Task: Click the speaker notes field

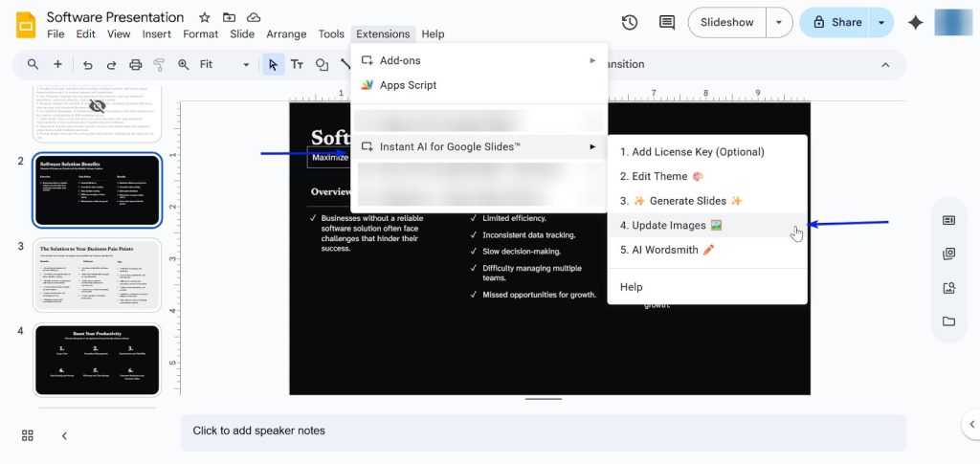Action: (543, 431)
